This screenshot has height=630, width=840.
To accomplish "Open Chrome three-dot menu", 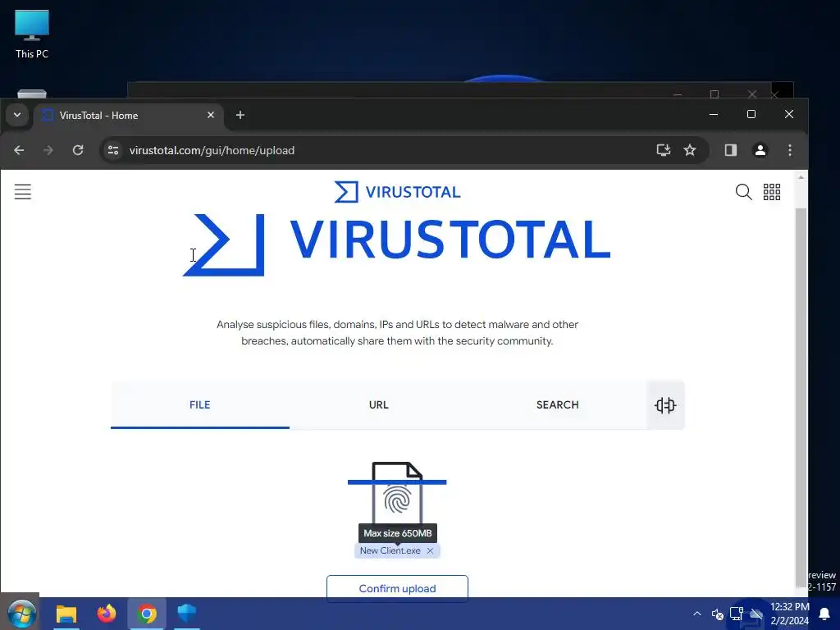I will 790,151.
